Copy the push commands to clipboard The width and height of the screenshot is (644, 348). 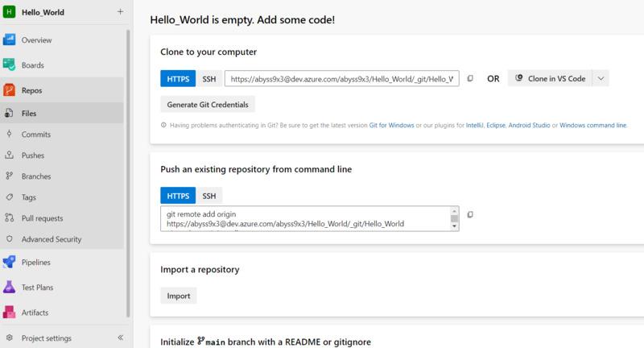(x=470, y=214)
